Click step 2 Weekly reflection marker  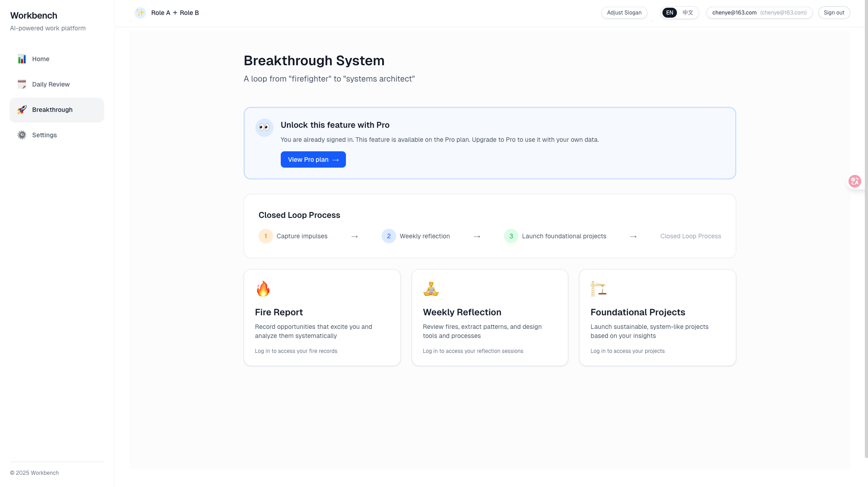(x=388, y=236)
